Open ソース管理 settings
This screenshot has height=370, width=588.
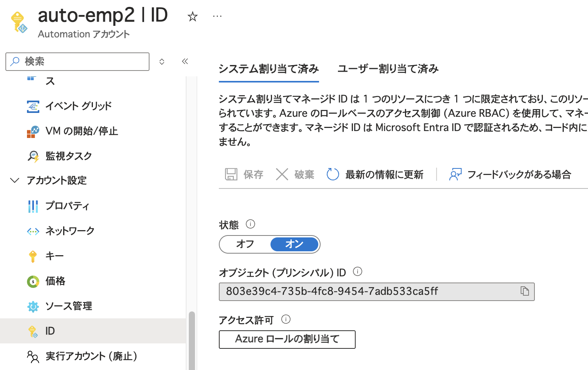[x=69, y=306]
